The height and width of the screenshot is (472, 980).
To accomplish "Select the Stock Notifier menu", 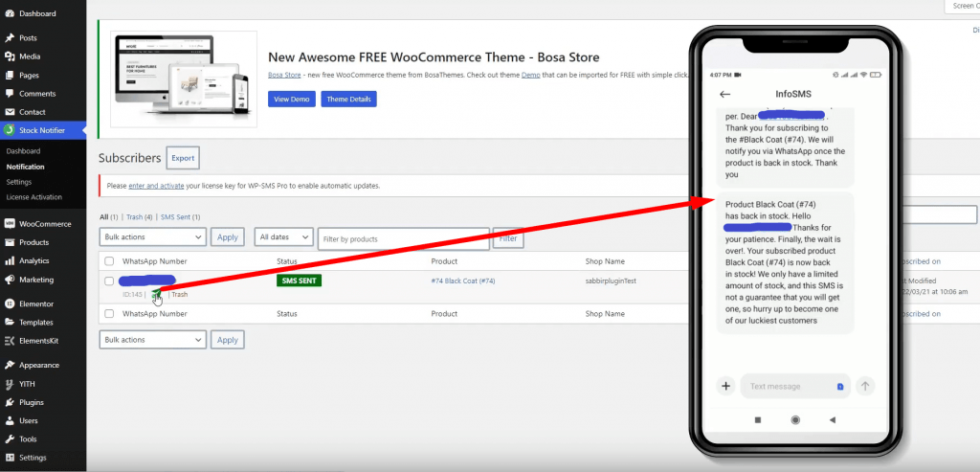I will tap(42, 130).
